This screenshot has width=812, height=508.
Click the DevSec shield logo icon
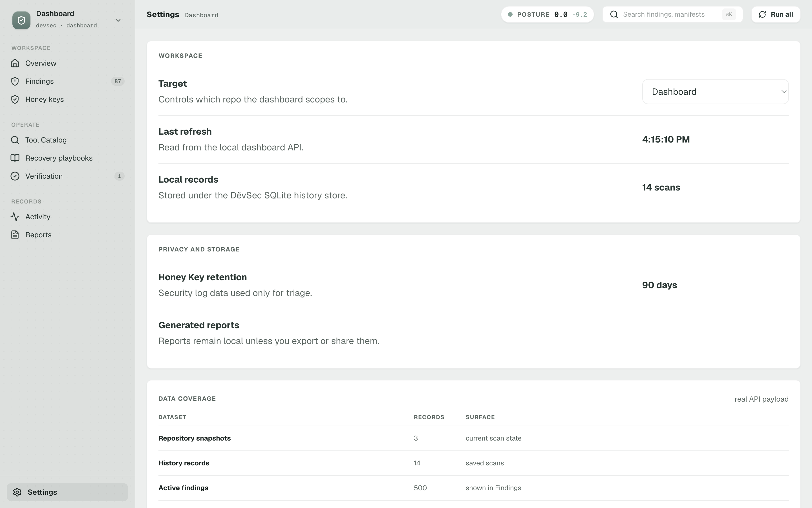coord(21,20)
